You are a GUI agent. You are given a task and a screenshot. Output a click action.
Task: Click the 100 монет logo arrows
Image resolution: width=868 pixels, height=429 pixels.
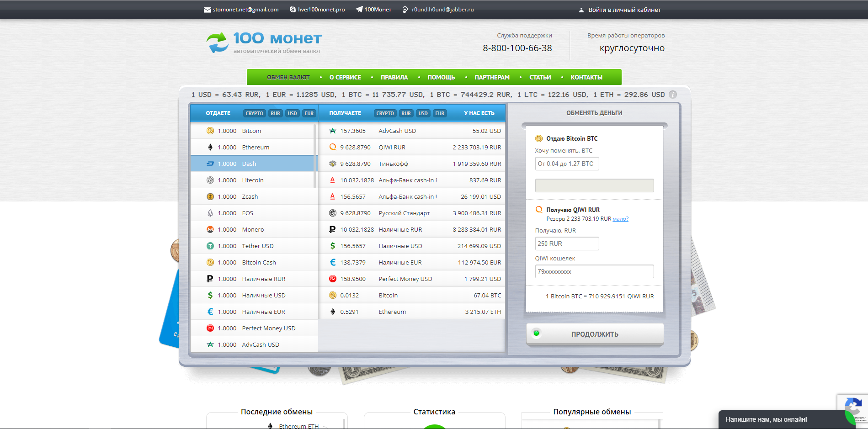coord(218,42)
